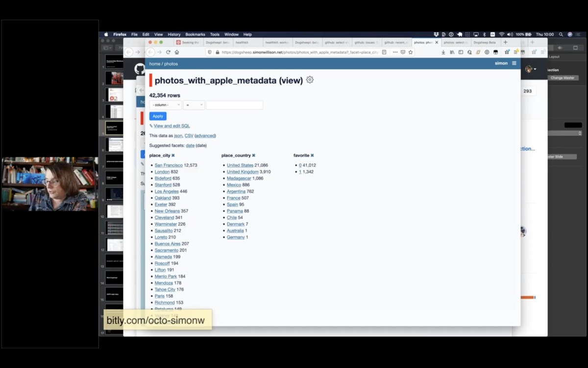
Task: Open the page actions three-dot menu
Action: (395, 52)
